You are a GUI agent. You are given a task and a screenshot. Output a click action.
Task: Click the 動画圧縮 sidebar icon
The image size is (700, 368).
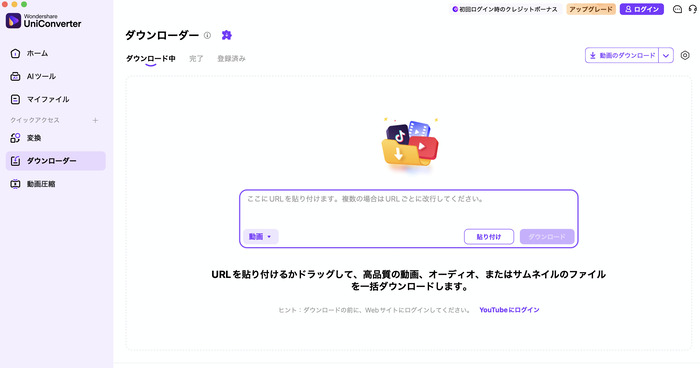point(15,184)
